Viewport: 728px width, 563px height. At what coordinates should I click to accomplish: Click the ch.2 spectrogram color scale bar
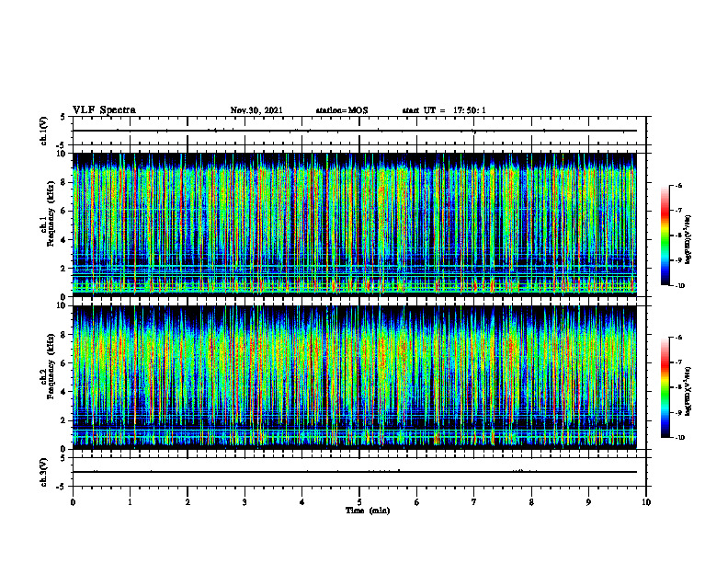click(665, 387)
